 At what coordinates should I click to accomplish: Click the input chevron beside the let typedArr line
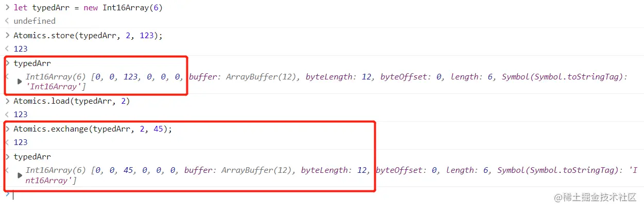click(x=7, y=8)
